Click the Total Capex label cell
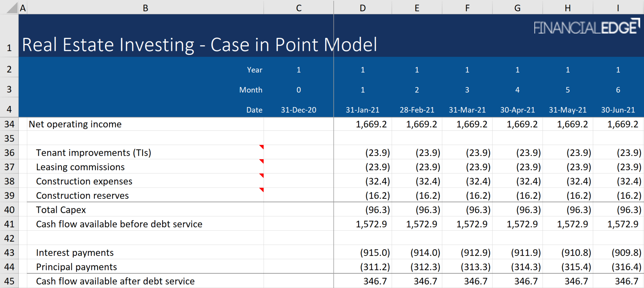 tap(61, 209)
